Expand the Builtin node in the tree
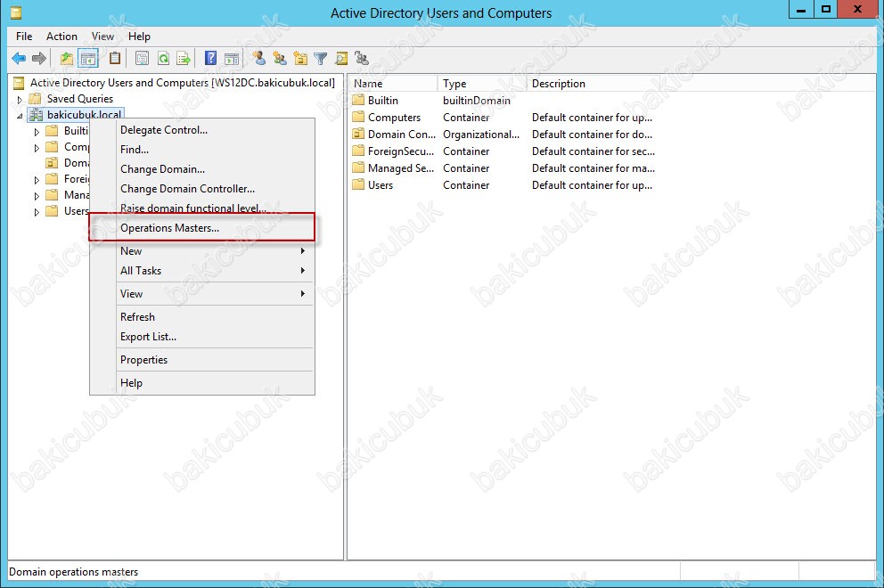Viewport: 884px width, 588px height. tap(37, 132)
